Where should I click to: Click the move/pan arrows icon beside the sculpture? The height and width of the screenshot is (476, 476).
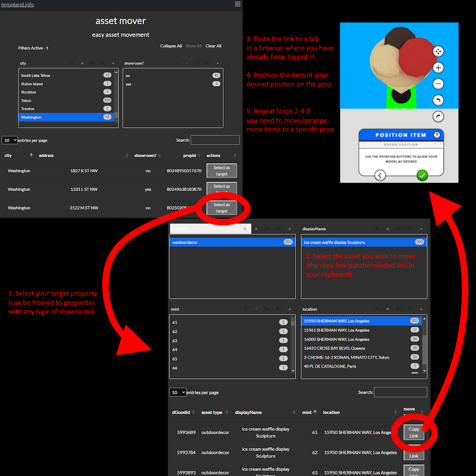point(438,51)
